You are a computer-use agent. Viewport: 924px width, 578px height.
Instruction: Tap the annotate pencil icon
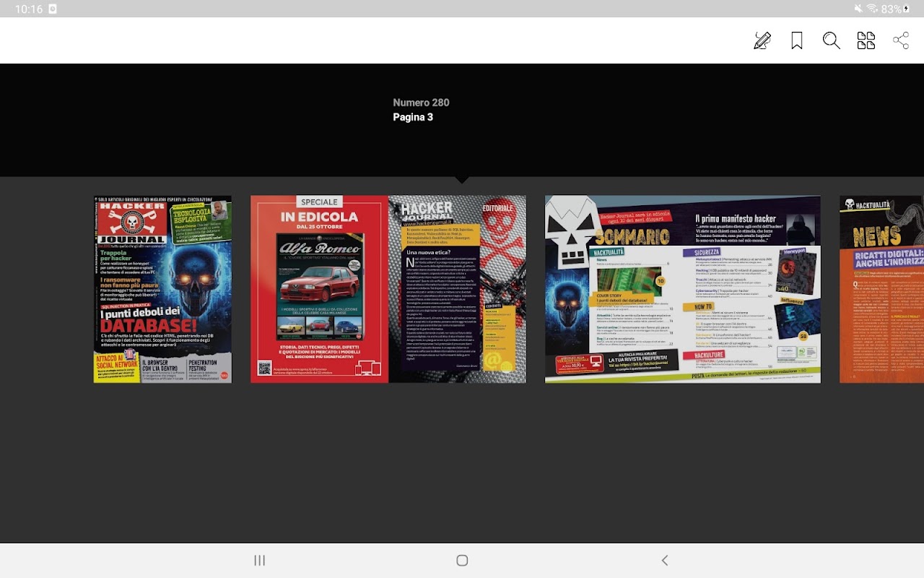[762, 40]
